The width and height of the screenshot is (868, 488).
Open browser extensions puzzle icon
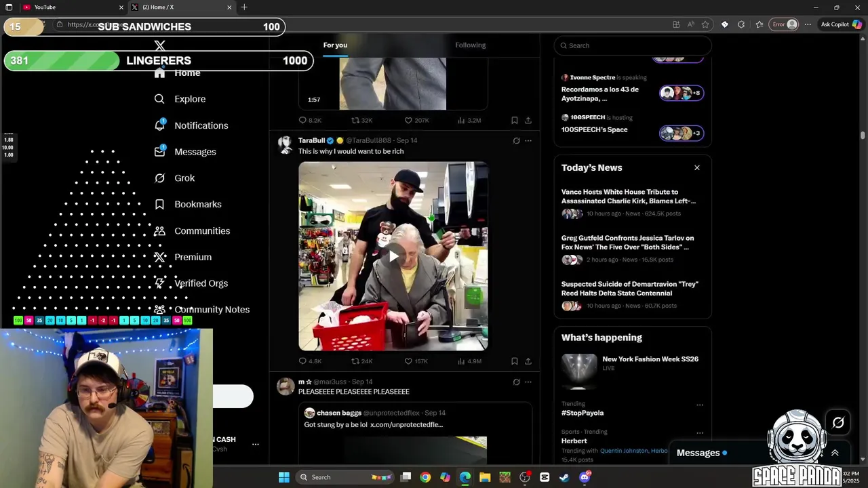[741, 24]
